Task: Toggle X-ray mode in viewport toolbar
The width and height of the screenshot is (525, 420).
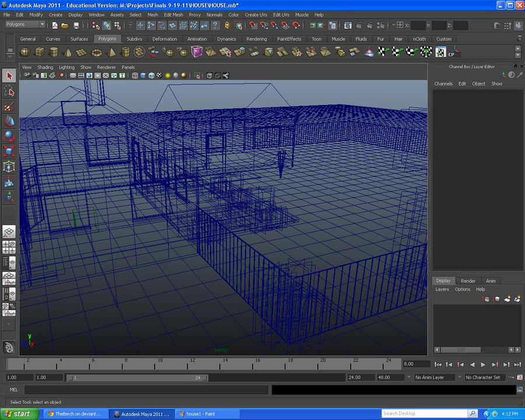Action: coord(209,76)
